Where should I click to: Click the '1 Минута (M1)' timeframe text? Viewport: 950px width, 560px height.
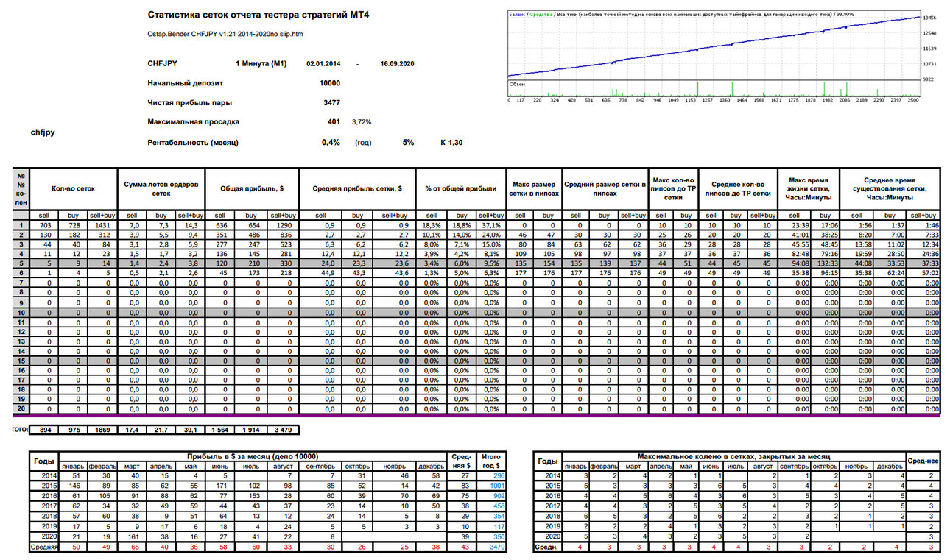click(x=261, y=64)
